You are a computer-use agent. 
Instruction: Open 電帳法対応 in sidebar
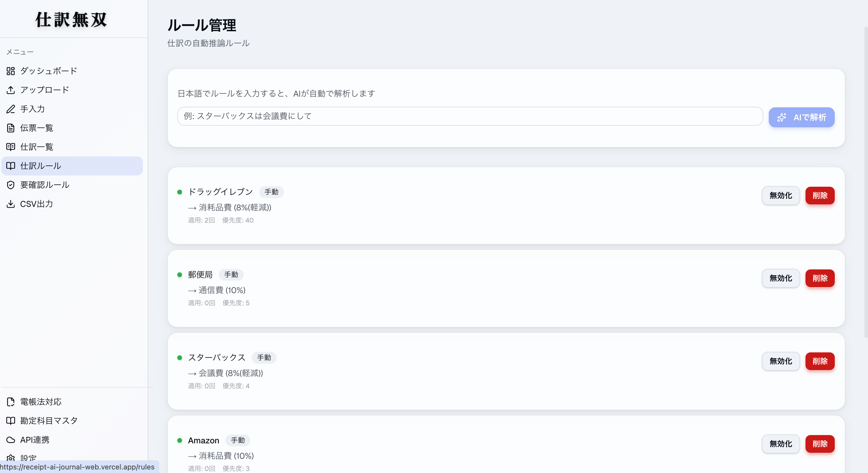72,402
